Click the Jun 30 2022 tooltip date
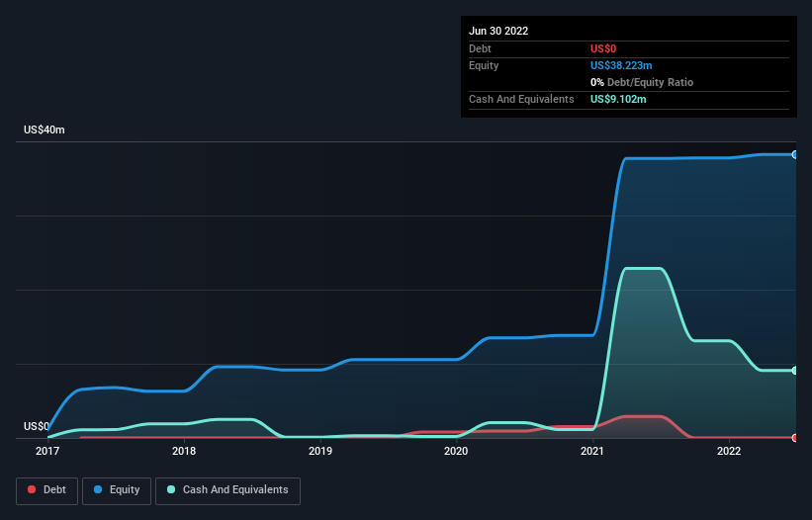Image resolution: width=812 pixels, height=520 pixels. 498,31
